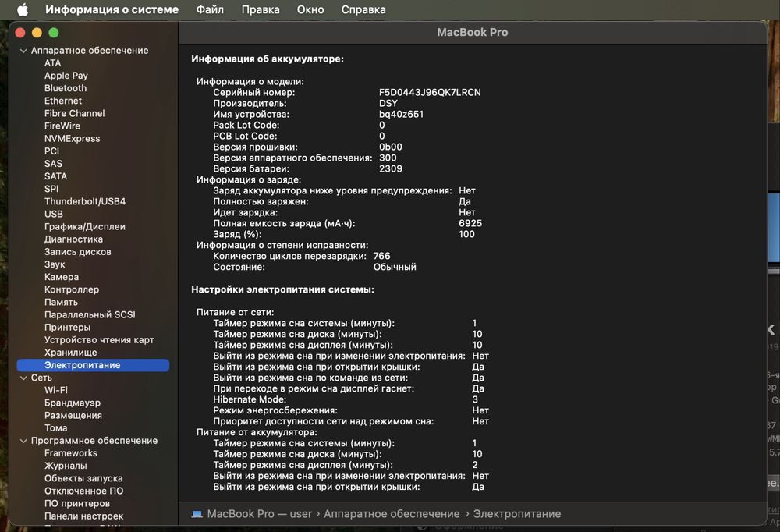Select Диагностика in the sidebar

(x=73, y=239)
